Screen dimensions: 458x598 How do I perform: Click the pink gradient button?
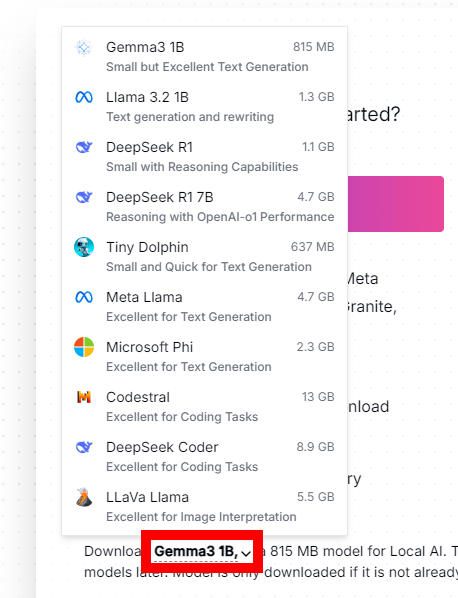pyautogui.click(x=395, y=204)
